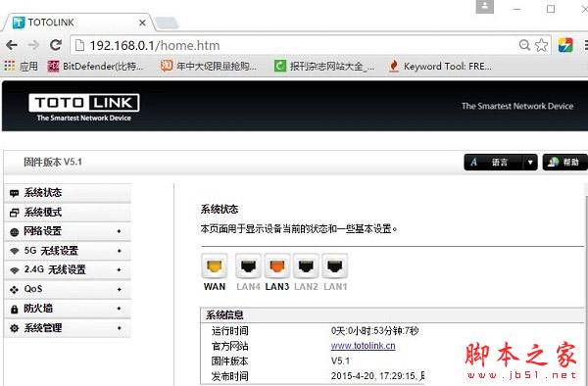Screen dimensions: 588x386
Task: Click the 固件版本 row label in the table
Action: click(x=230, y=361)
